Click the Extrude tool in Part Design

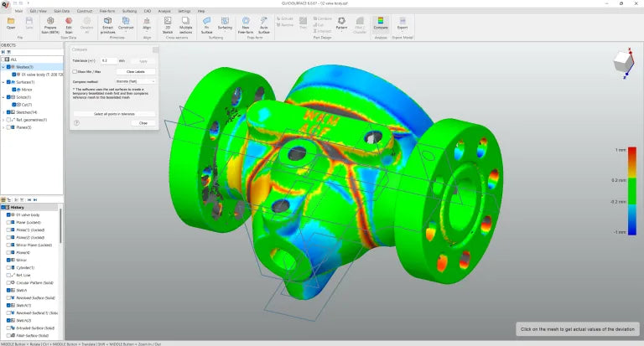click(x=284, y=19)
